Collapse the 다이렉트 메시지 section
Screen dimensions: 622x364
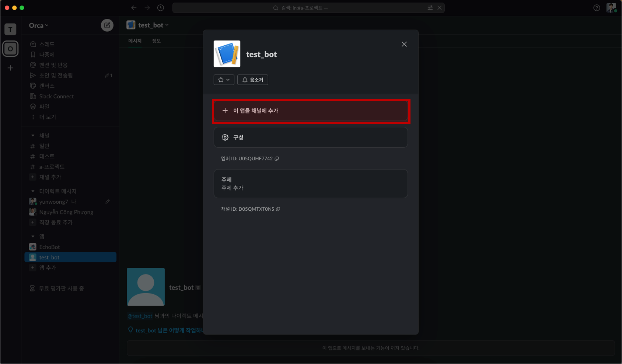(x=33, y=191)
